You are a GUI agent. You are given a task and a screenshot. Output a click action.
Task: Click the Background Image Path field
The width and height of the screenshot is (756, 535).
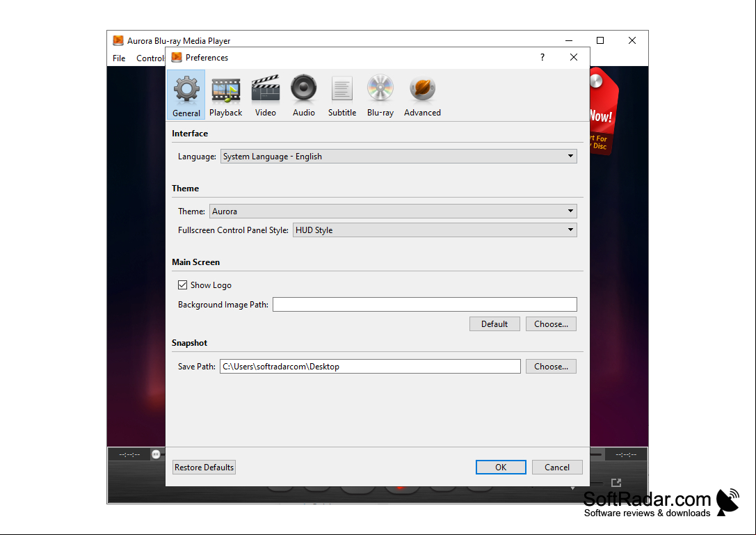coord(425,305)
